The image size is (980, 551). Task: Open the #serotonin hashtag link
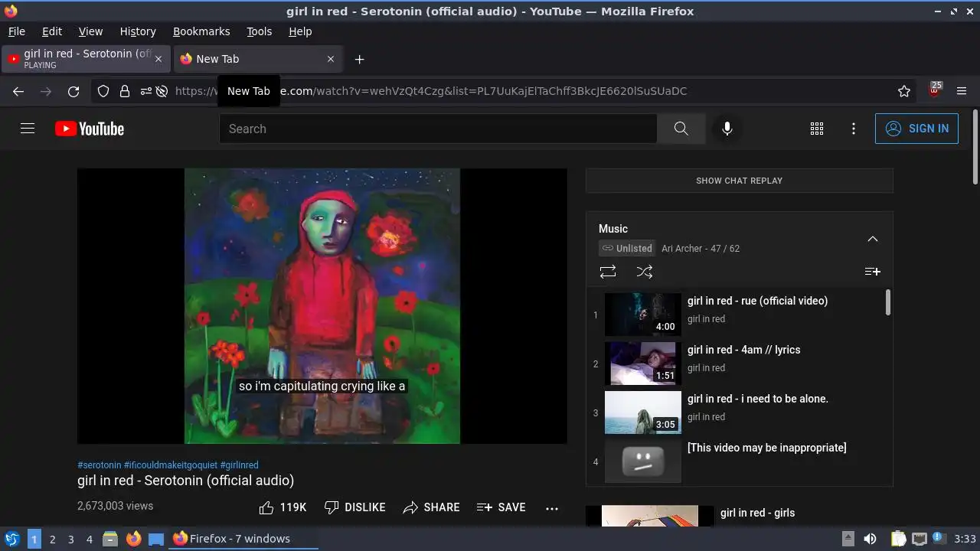(x=100, y=465)
